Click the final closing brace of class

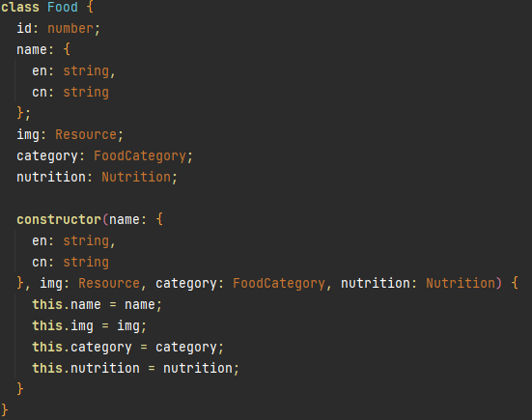(5, 409)
